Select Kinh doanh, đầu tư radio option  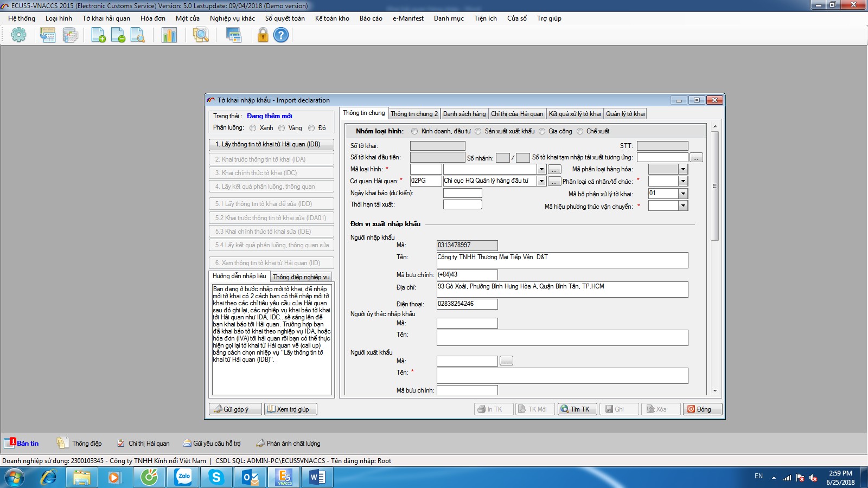(414, 131)
